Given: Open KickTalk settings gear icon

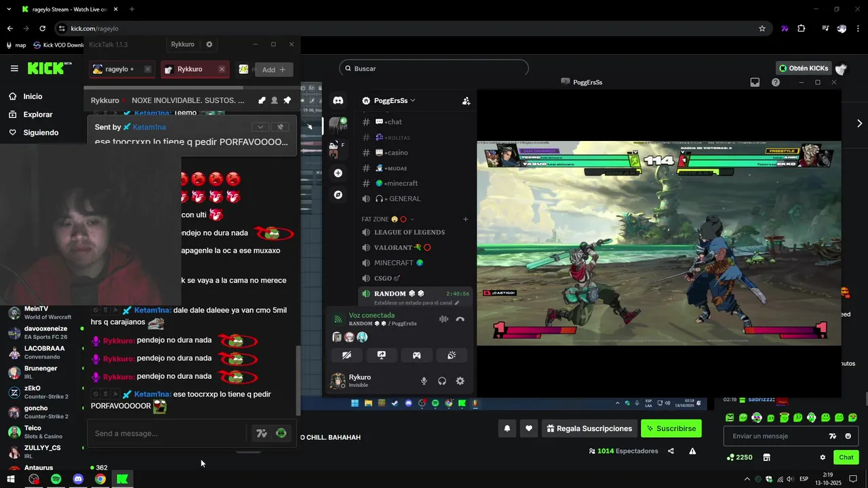Looking at the screenshot, I should coord(209,44).
